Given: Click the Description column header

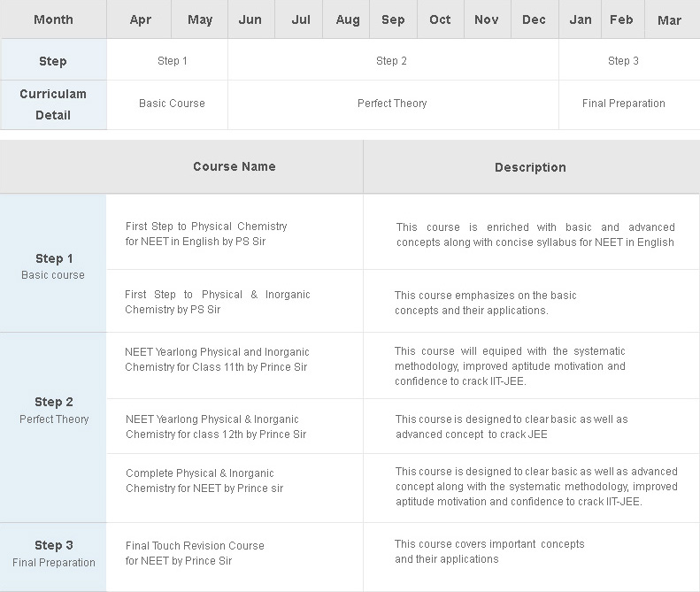Looking at the screenshot, I should tap(530, 167).
